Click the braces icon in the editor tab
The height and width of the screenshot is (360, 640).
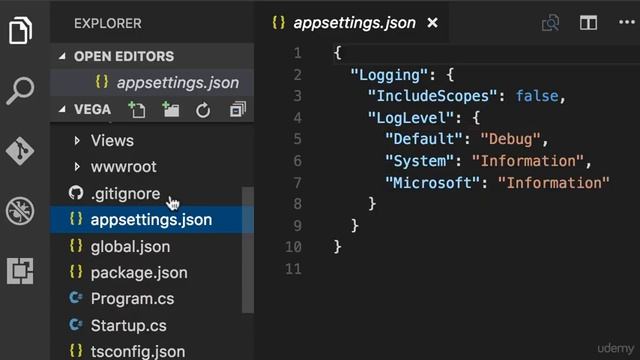coord(278,22)
